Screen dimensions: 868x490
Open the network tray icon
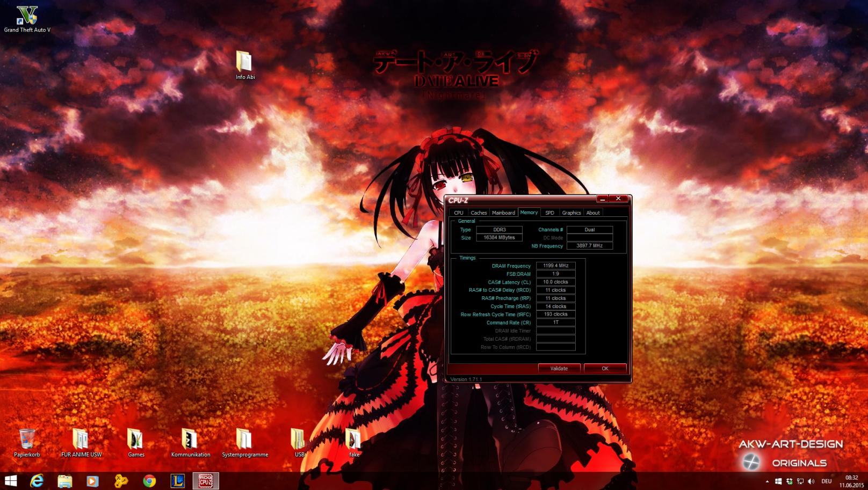click(x=800, y=481)
